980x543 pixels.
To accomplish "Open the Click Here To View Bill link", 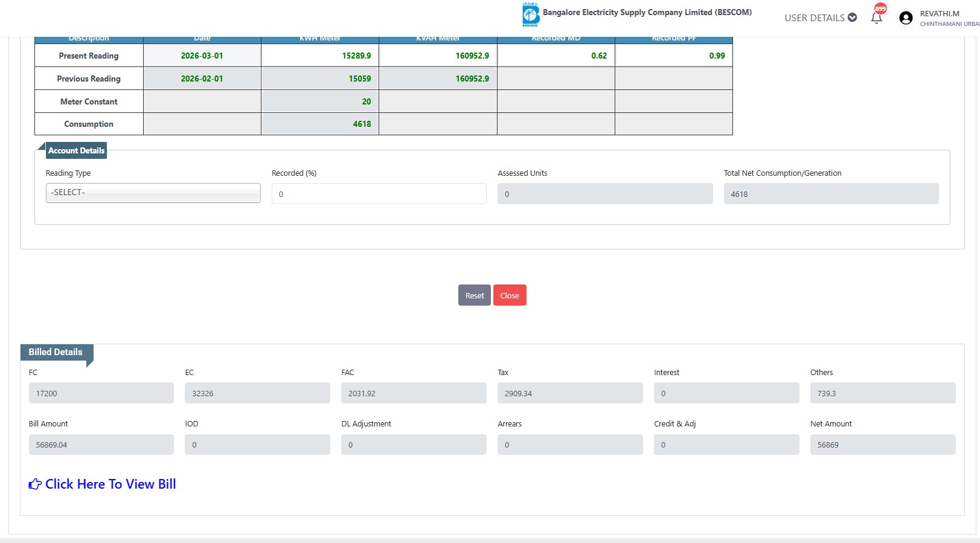I will tap(110, 484).
